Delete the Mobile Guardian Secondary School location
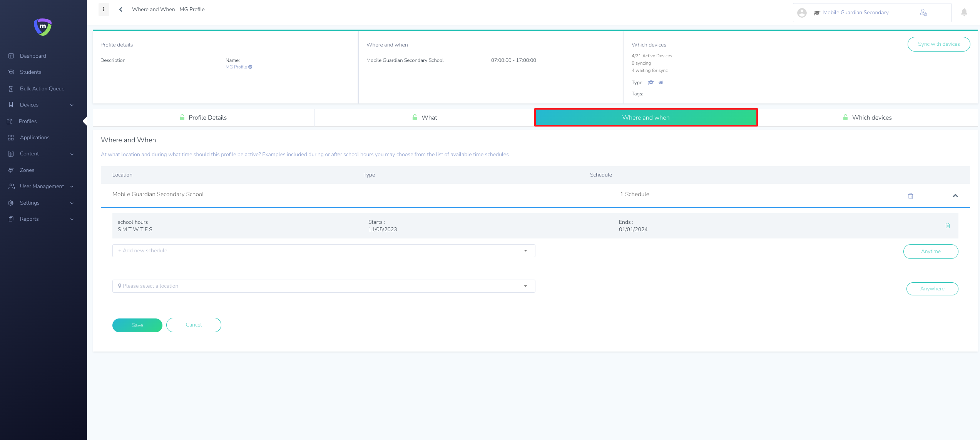Viewport: 980px width, 440px height. [911, 196]
